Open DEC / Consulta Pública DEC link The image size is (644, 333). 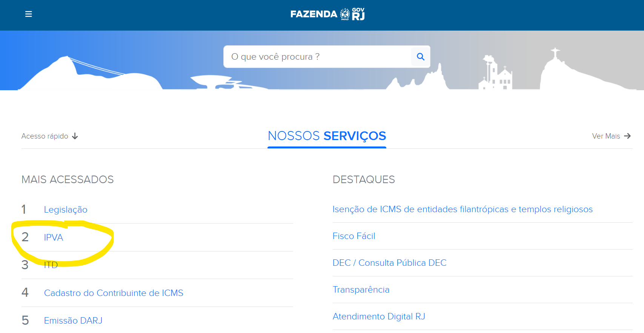[389, 263]
